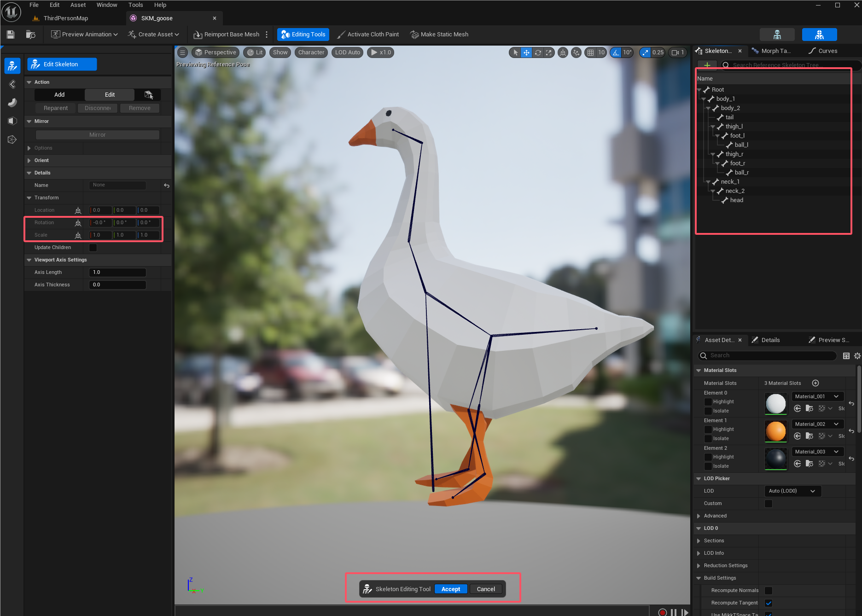Expand the Options section
862x616 pixels.
(x=29, y=148)
